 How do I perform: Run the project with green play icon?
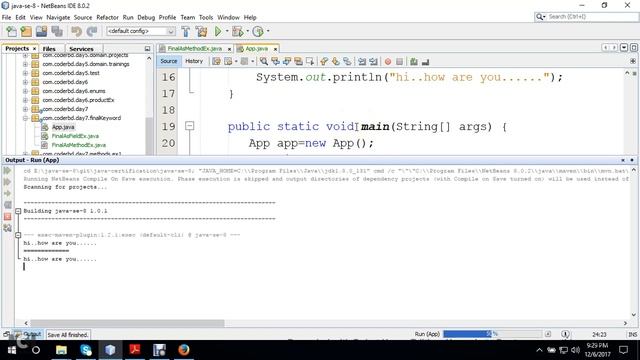coord(218,31)
